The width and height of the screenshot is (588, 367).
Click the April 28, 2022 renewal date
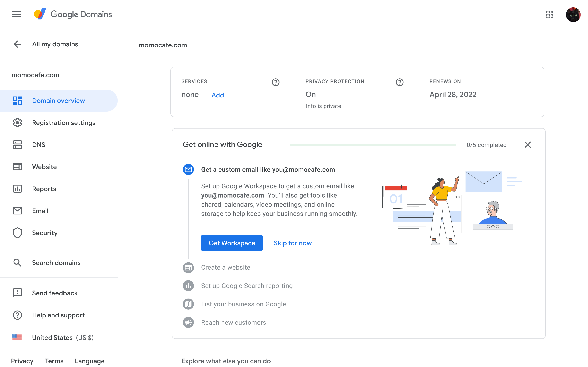(x=453, y=94)
